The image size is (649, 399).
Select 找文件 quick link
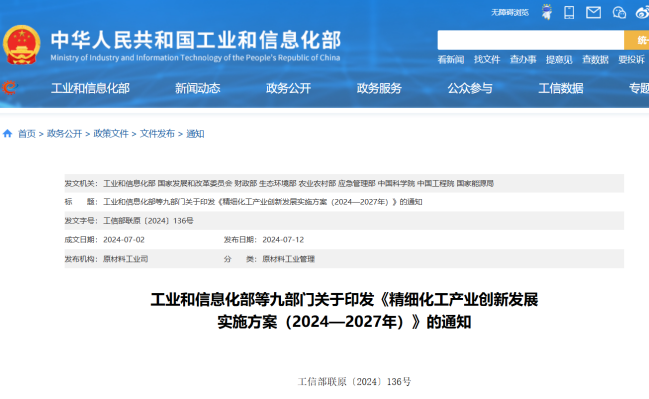tap(487, 60)
